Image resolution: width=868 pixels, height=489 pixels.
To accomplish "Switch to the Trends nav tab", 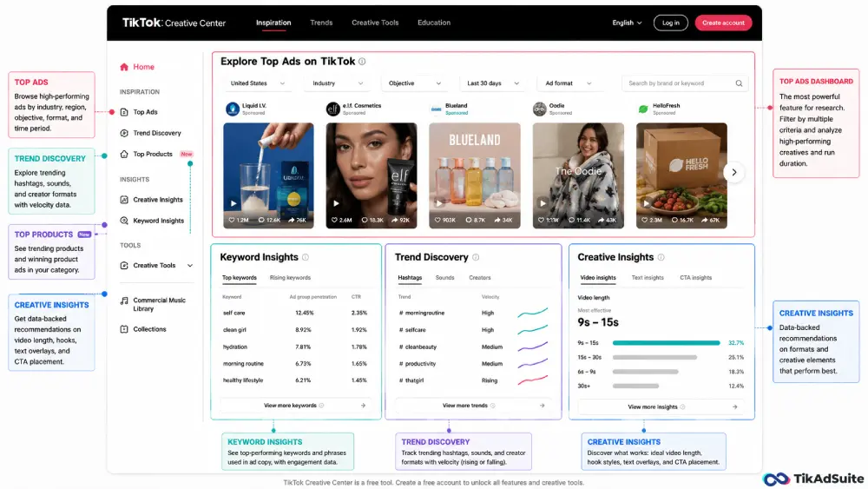I will coord(321,23).
